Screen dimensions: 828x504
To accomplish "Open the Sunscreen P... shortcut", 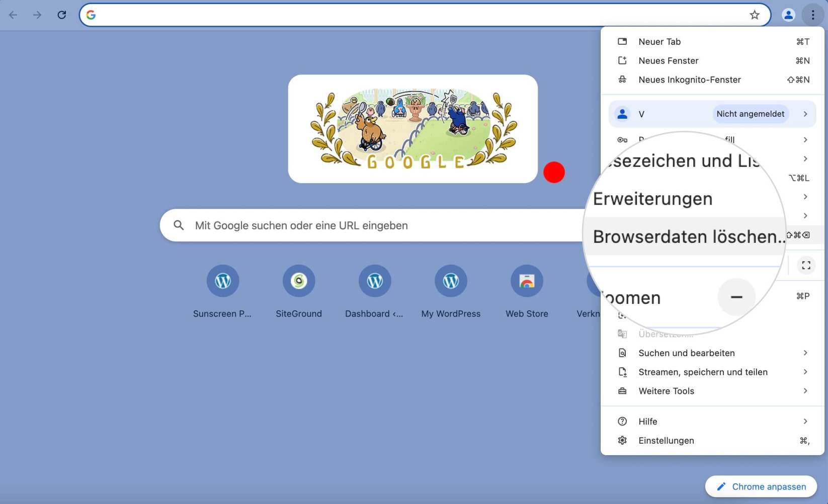I will tap(222, 292).
